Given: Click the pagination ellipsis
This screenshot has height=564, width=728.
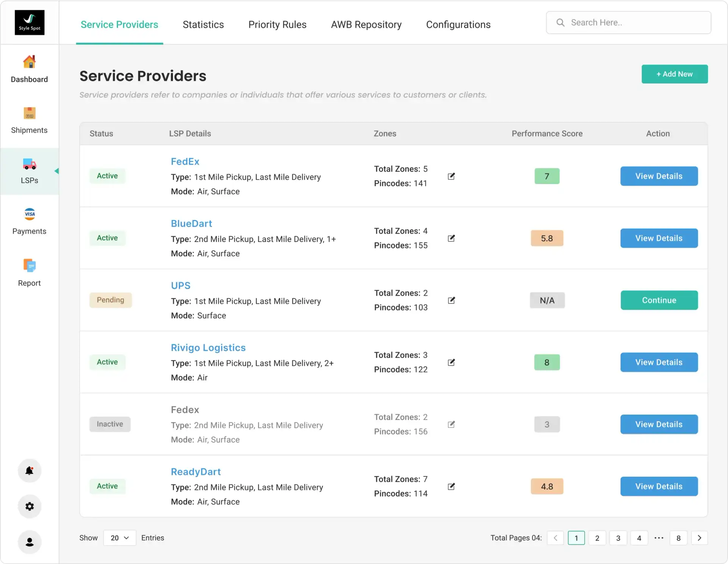Looking at the screenshot, I should [x=659, y=538].
